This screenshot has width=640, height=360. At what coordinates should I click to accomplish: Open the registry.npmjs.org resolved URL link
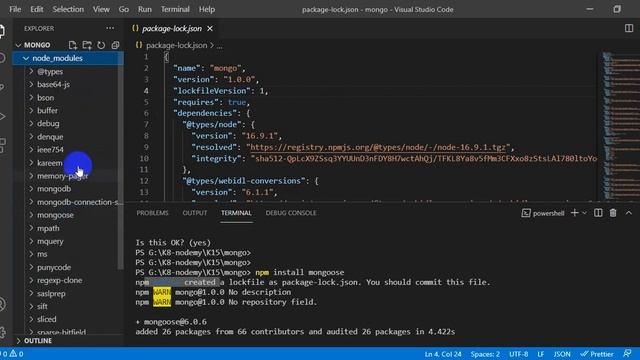[378, 147]
